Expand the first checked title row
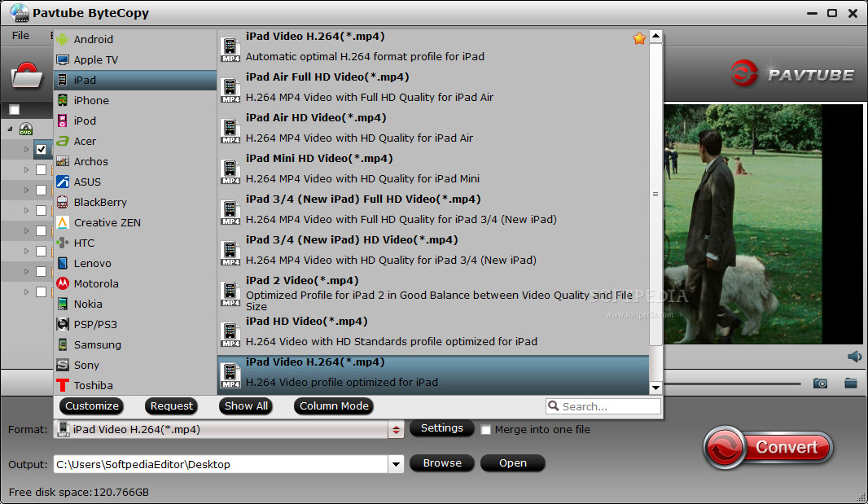This screenshot has height=504, width=868. click(26, 150)
